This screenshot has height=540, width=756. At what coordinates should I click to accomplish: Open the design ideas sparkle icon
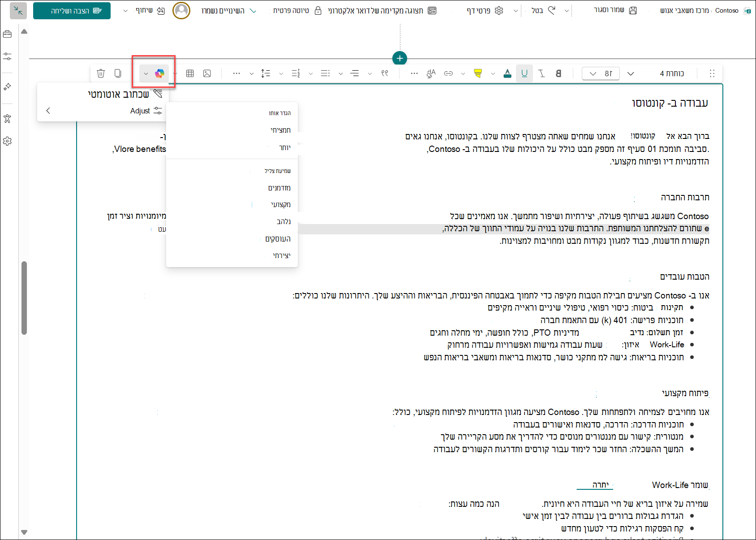coord(8,86)
